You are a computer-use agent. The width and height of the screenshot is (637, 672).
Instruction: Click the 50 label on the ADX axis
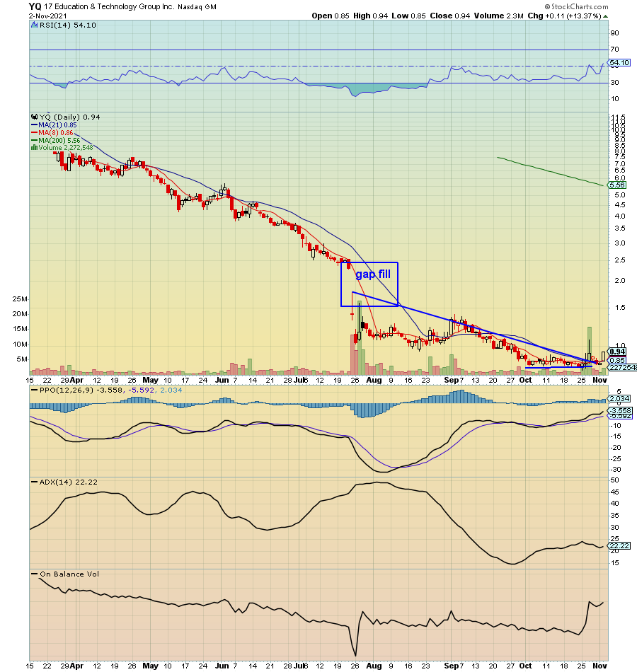pos(614,480)
